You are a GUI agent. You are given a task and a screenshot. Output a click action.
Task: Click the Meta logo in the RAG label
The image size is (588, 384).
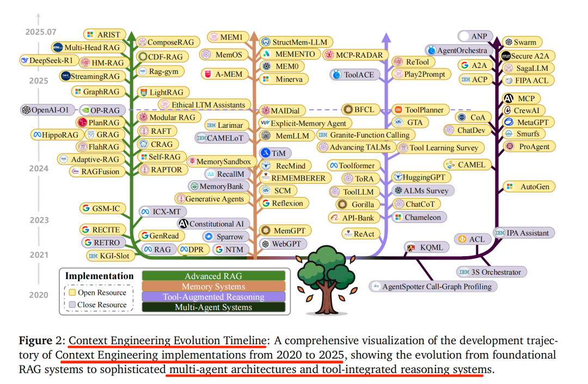(148, 249)
